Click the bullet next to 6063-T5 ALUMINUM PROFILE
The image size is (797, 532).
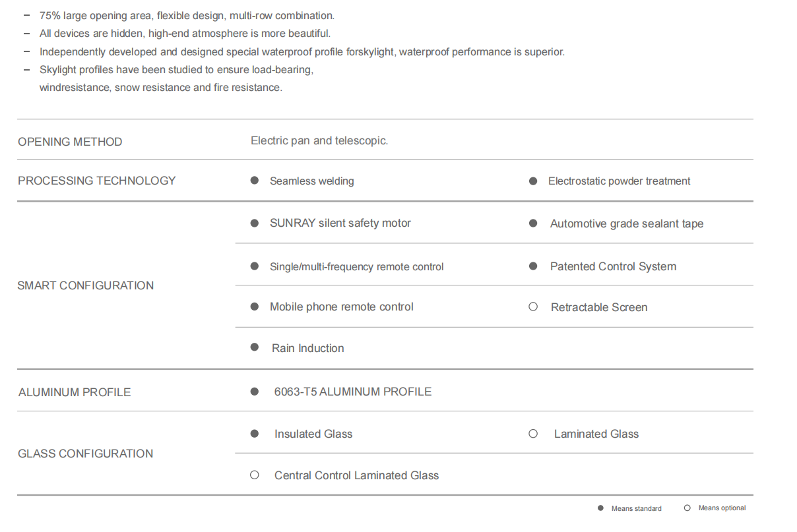pyautogui.click(x=255, y=392)
